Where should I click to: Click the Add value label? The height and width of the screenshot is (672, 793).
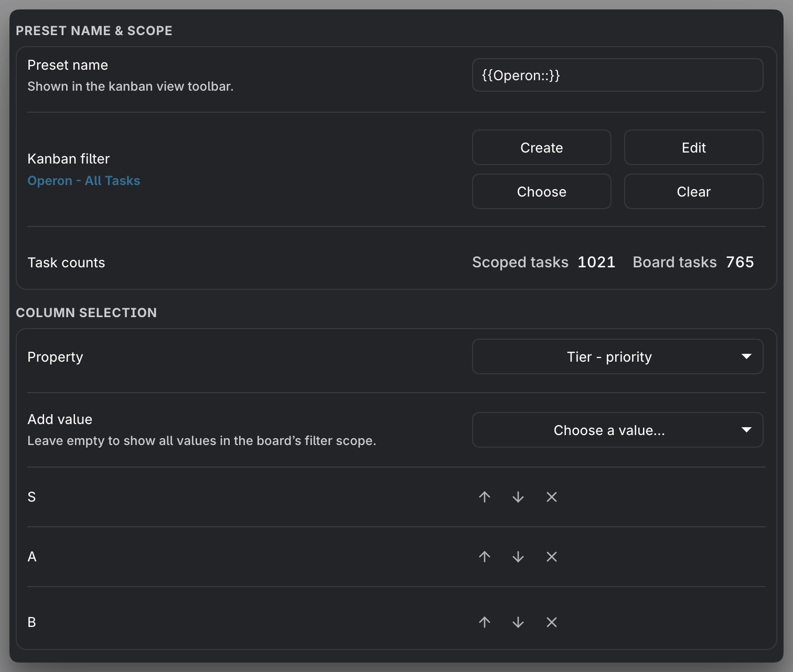point(60,419)
